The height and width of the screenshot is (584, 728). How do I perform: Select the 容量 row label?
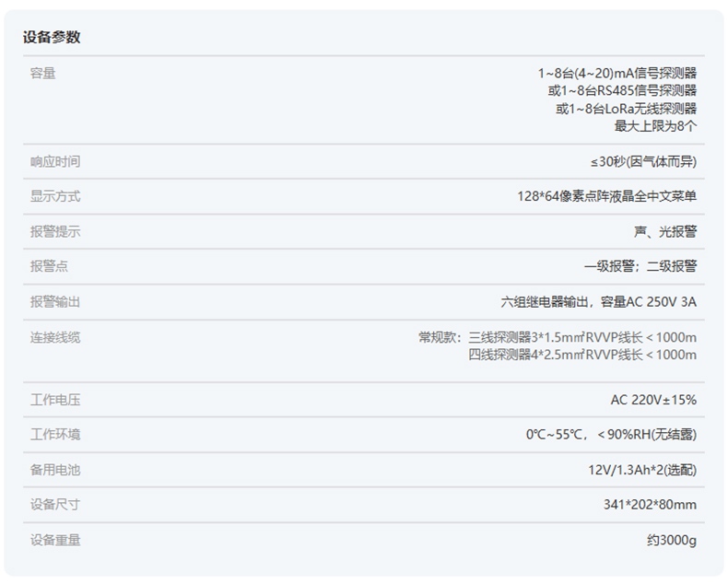click(x=42, y=73)
